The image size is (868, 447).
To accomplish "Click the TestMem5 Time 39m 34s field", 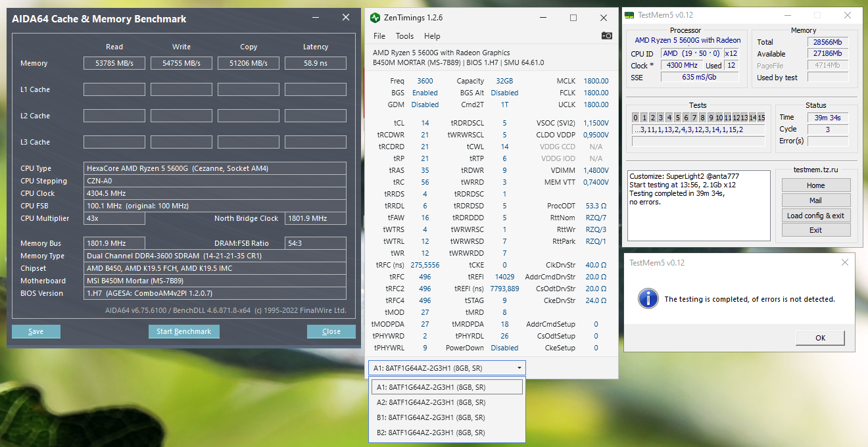I will click(827, 117).
